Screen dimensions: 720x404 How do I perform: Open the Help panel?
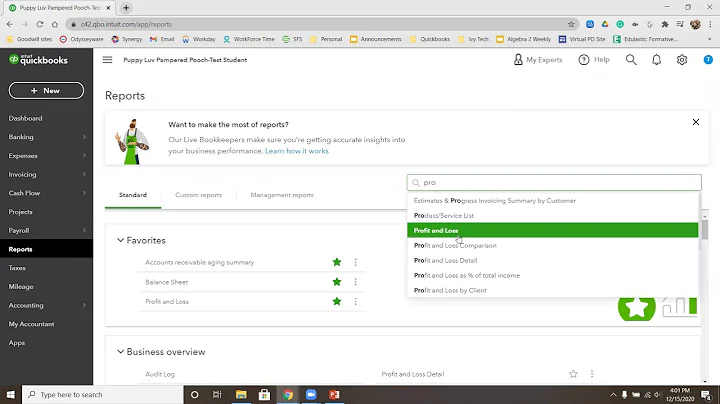(594, 60)
